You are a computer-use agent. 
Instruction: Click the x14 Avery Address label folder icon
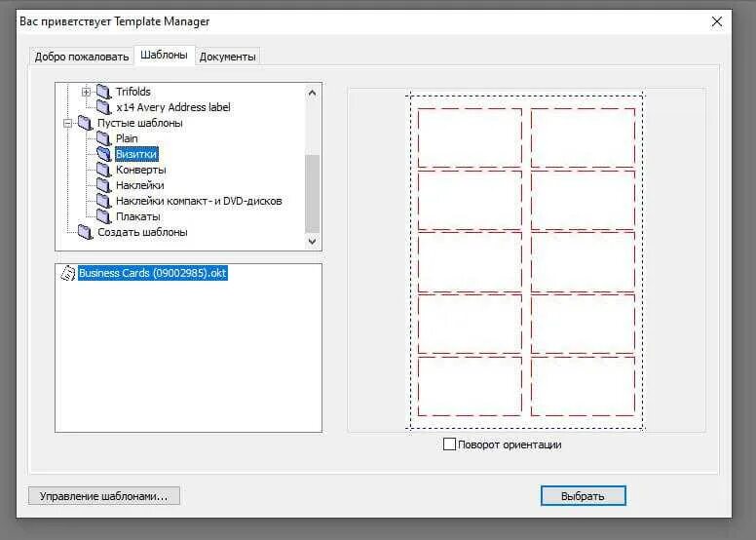(x=103, y=106)
